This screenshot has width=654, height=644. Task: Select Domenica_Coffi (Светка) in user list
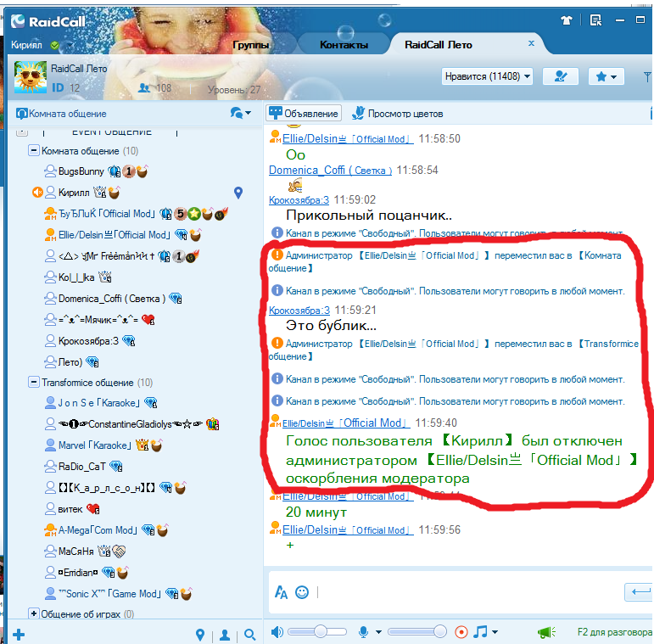pyautogui.click(x=112, y=299)
